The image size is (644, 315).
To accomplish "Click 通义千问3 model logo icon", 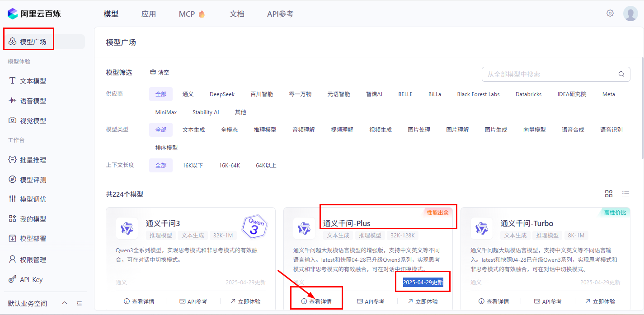I will coord(127,228).
